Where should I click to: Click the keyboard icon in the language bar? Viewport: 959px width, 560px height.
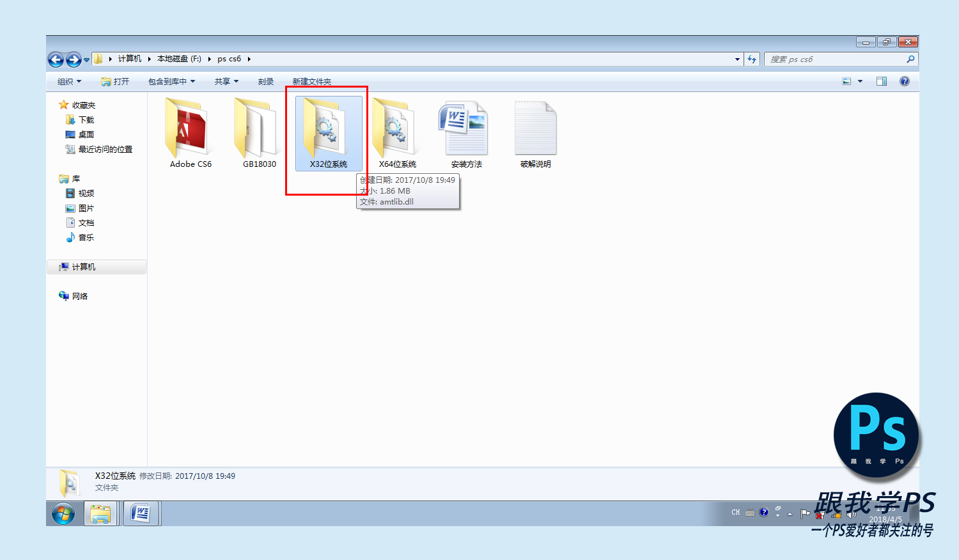[x=750, y=513]
